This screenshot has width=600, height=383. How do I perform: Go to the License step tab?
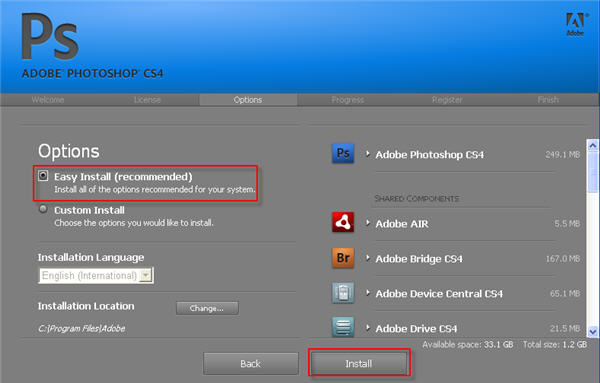pos(147,100)
